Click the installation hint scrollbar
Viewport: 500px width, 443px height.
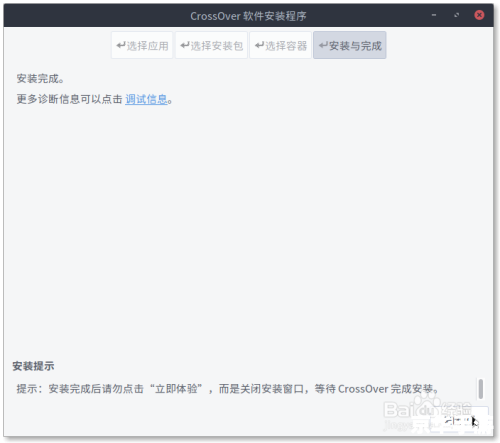(x=480, y=388)
